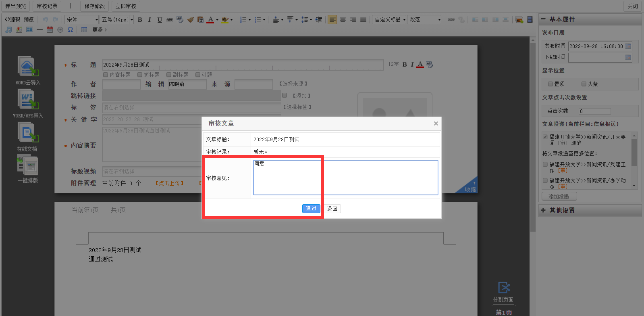Click the 通过 approve button
The image size is (644, 316).
(311, 209)
